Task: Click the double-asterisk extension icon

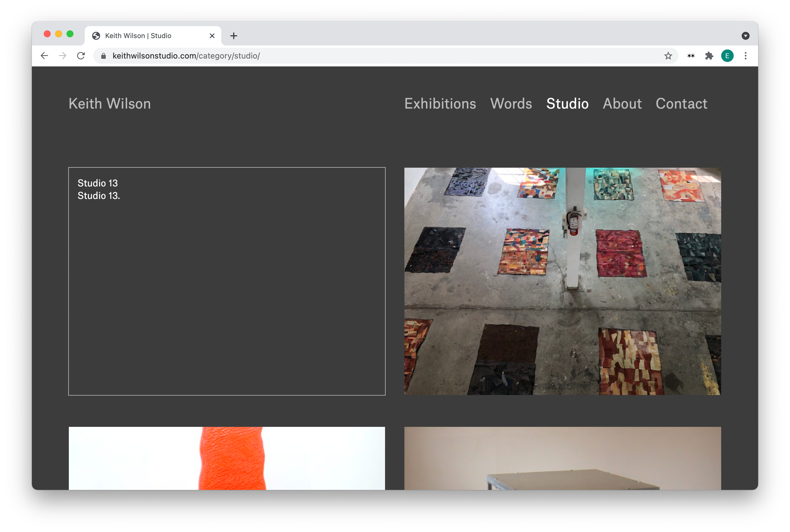Action: click(x=690, y=56)
